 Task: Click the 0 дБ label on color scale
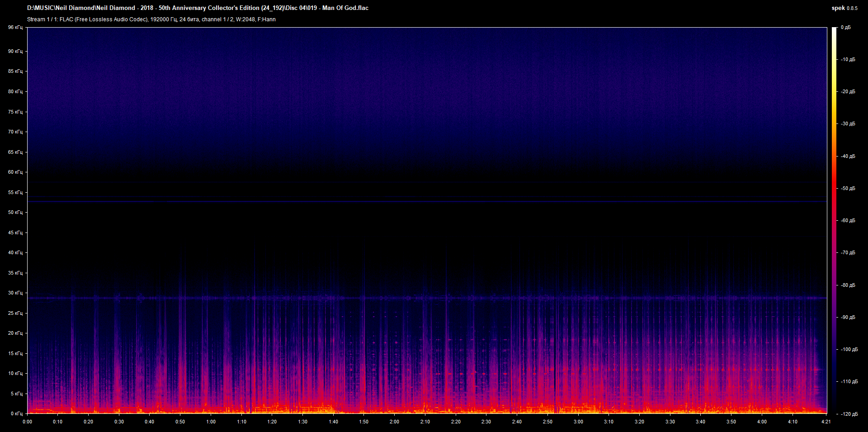click(846, 28)
